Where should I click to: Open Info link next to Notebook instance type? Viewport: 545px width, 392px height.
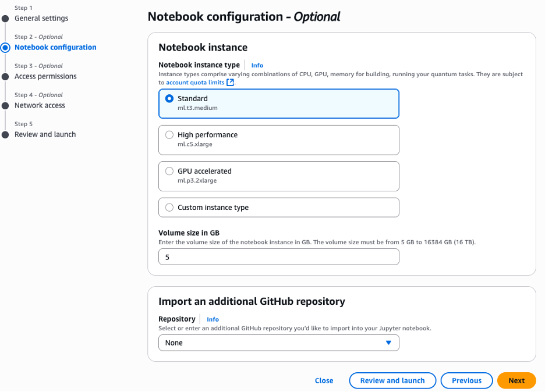click(x=257, y=66)
